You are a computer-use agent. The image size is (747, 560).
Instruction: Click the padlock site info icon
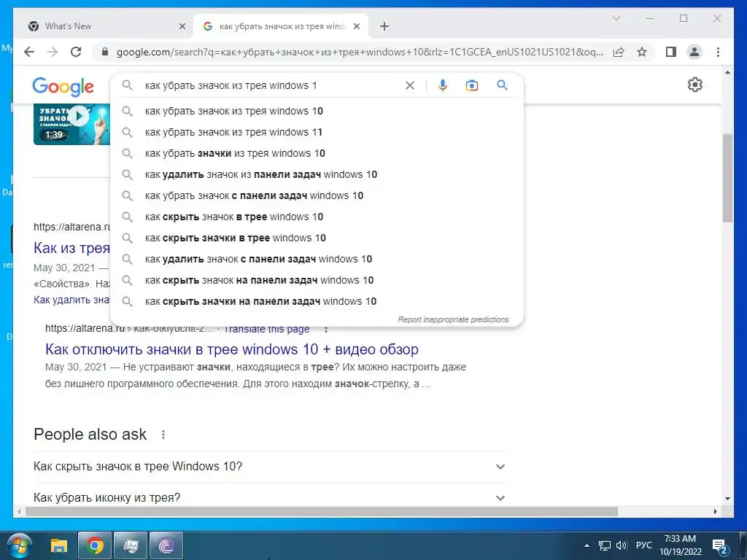(105, 52)
